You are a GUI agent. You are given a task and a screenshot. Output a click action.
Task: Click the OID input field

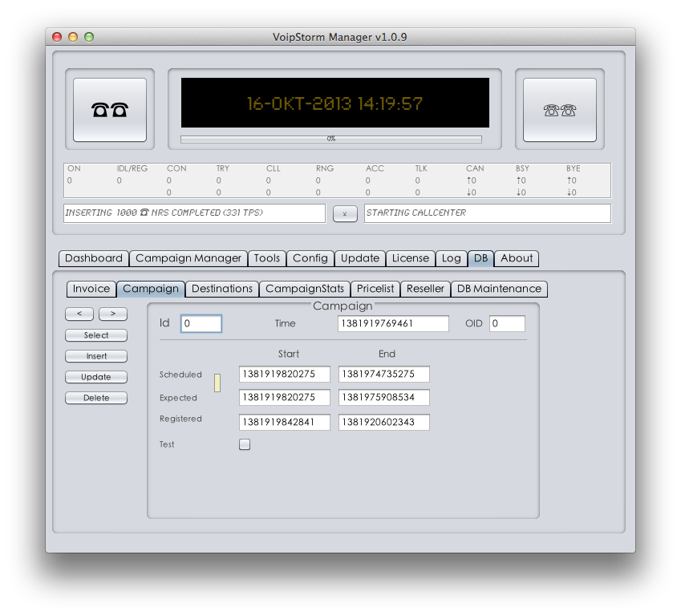tap(507, 323)
